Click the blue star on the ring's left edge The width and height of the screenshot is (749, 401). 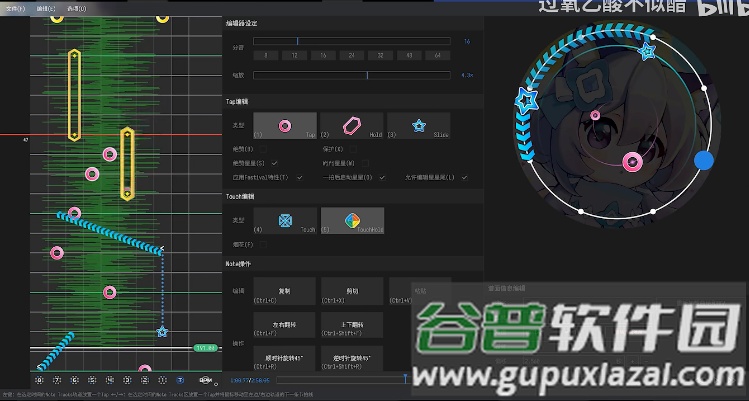523,97
